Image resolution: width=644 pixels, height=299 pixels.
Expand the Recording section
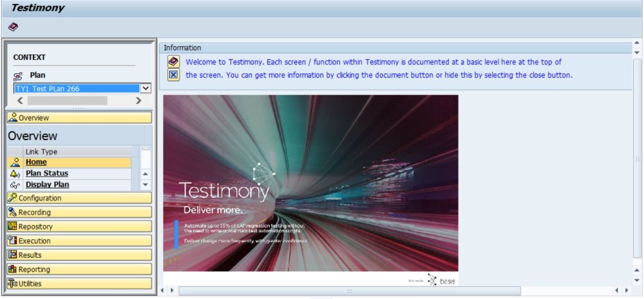(79, 212)
